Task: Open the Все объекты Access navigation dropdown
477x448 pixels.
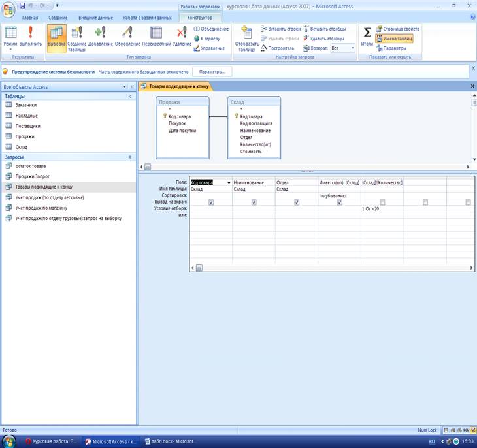Action: pos(124,87)
